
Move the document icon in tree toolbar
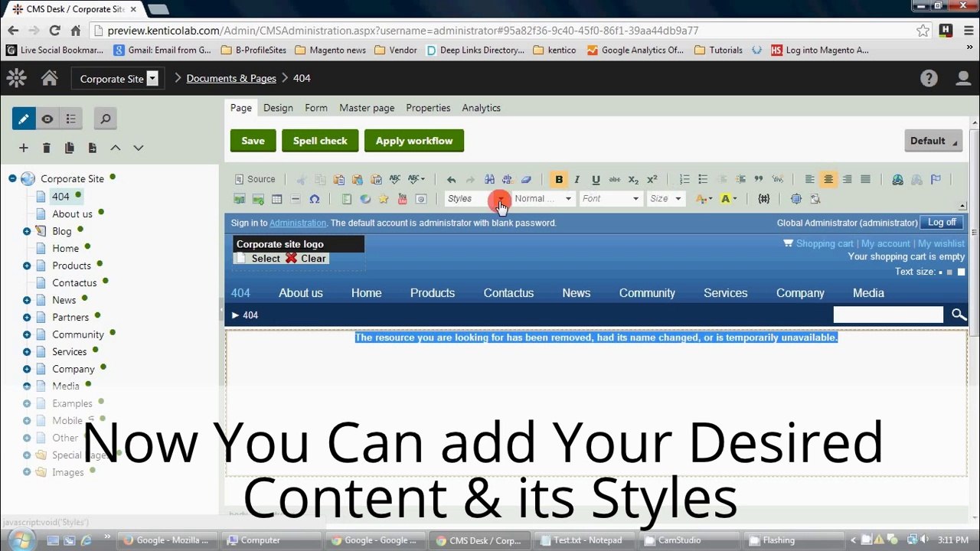pos(93,148)
